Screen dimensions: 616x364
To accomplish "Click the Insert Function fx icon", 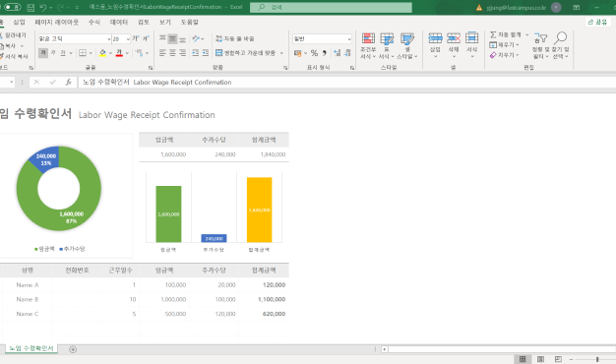I will coord(68,82).
